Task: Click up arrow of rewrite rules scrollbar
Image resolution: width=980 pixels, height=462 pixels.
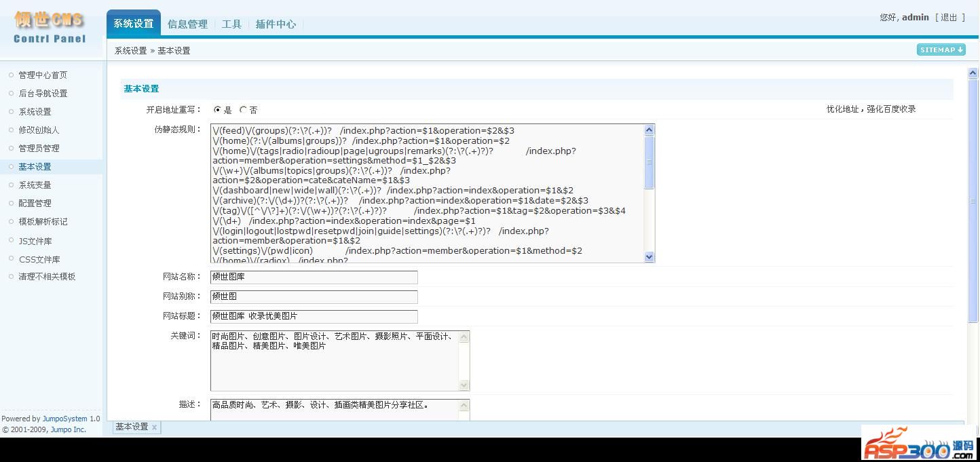Action: 649,130
